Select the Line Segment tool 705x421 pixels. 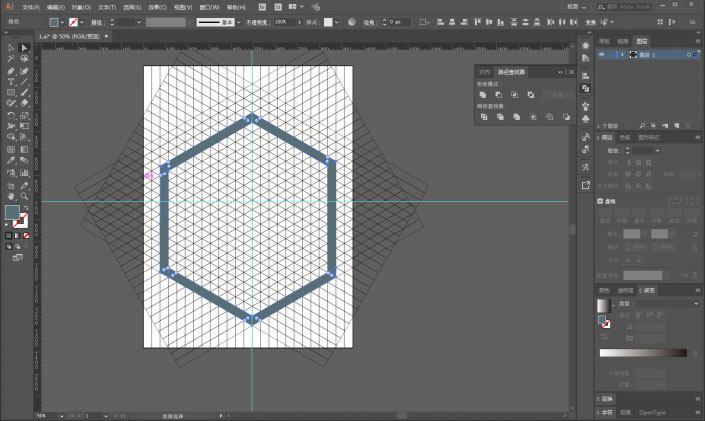coord(24,82)
